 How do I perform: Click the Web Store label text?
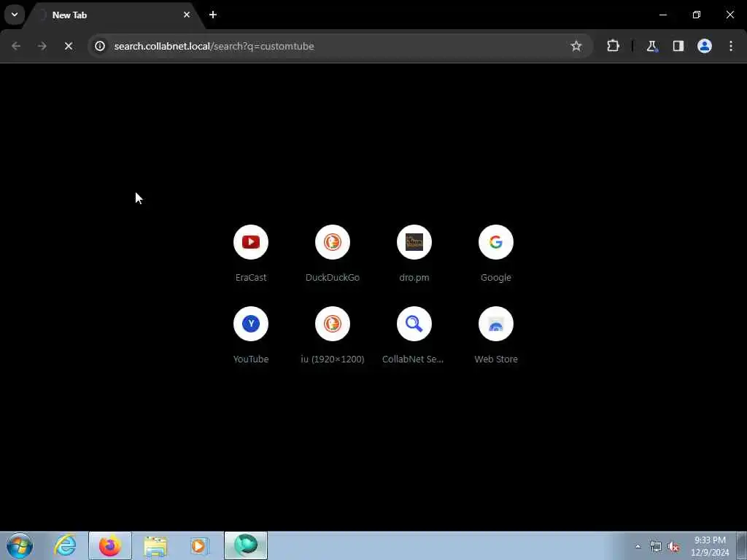click(496, 359)
